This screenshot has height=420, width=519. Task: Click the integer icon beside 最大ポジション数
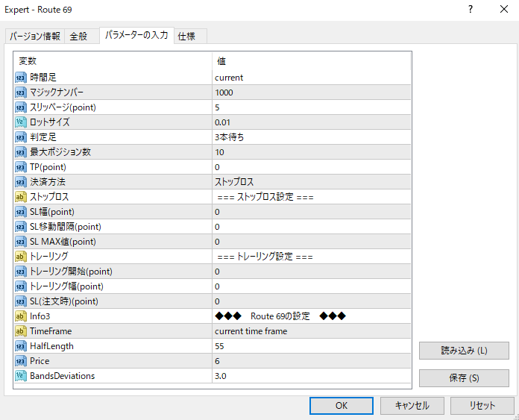21,152
